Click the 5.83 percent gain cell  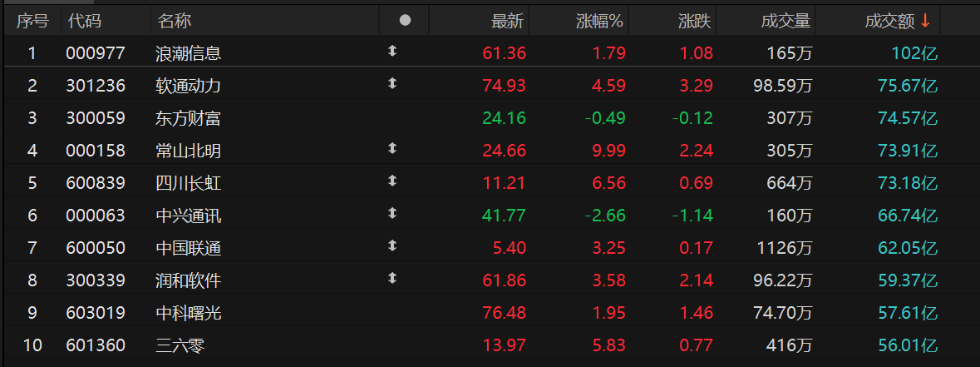tap(609, 345)
